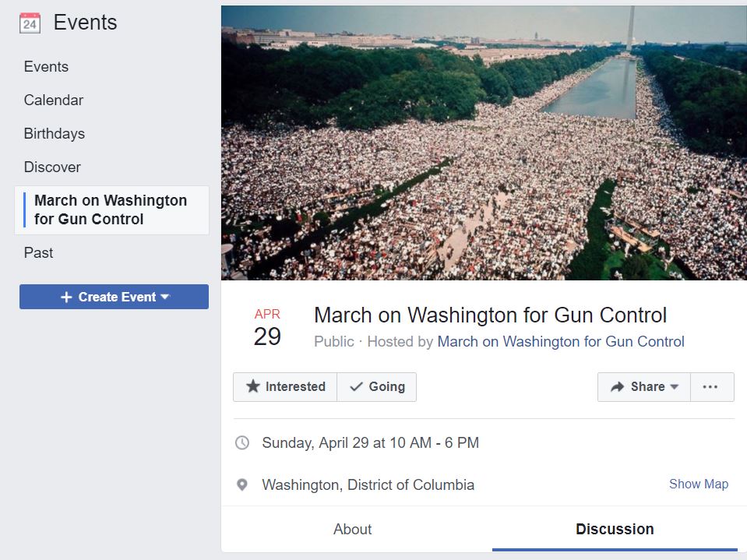The width and height of the screenshot is (747, 560).
Task: Expand the Share dropdown arrow
Action: 675,386
